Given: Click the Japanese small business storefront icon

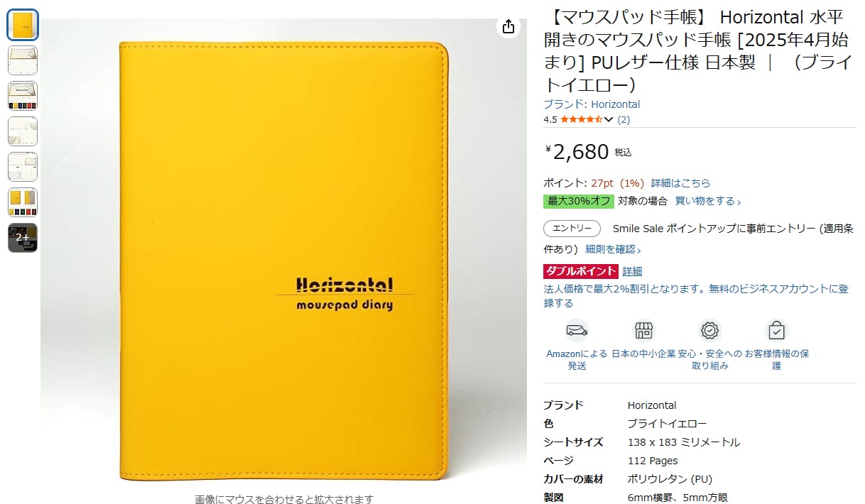Looking at the screenshot, I should pyautogui.click(x=643, y=331).
